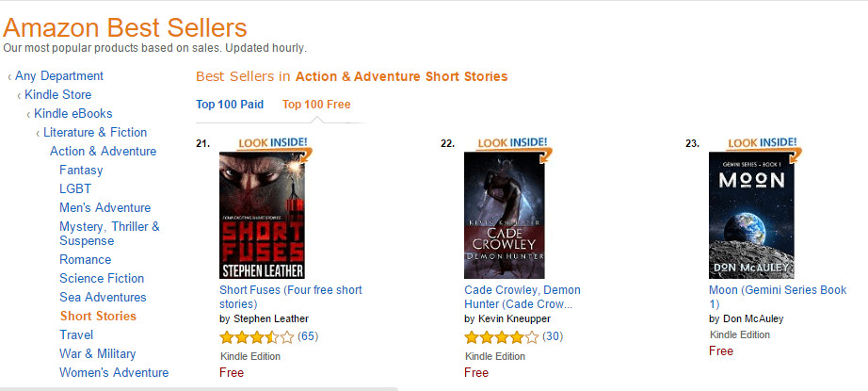
Task: Click the Look Inside badge on Moon
Action: pos(764,143)
